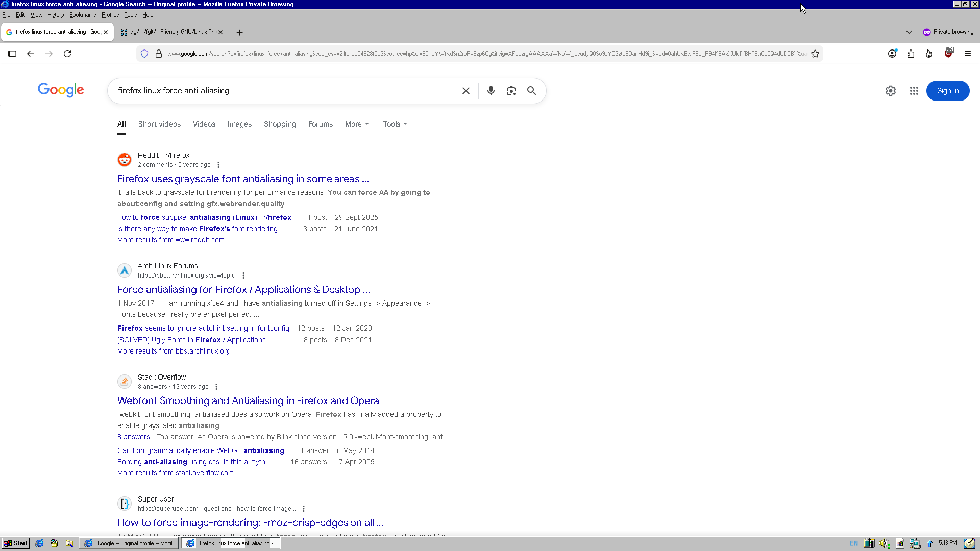Click the Sign in button
980x551 pixels.
click(947, 91)
